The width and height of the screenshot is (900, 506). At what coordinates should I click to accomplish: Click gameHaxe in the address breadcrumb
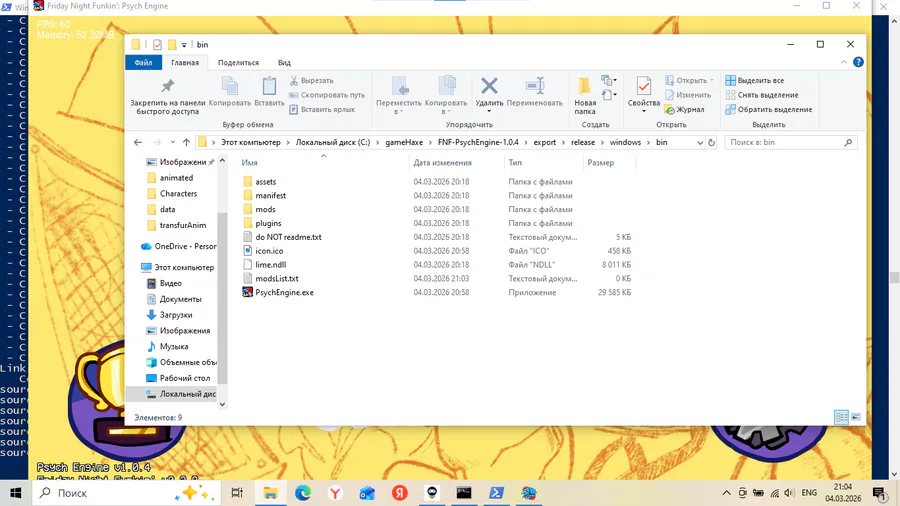pos(404,142)
